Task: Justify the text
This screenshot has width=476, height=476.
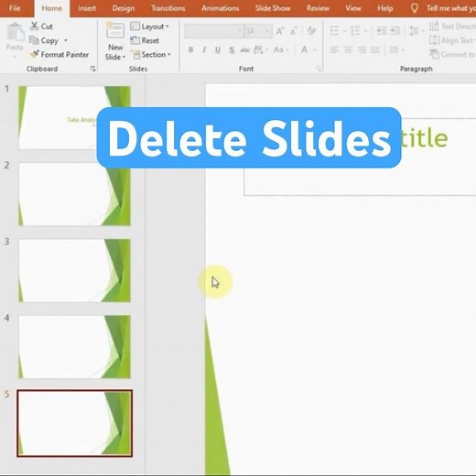Action: (375, 49)
